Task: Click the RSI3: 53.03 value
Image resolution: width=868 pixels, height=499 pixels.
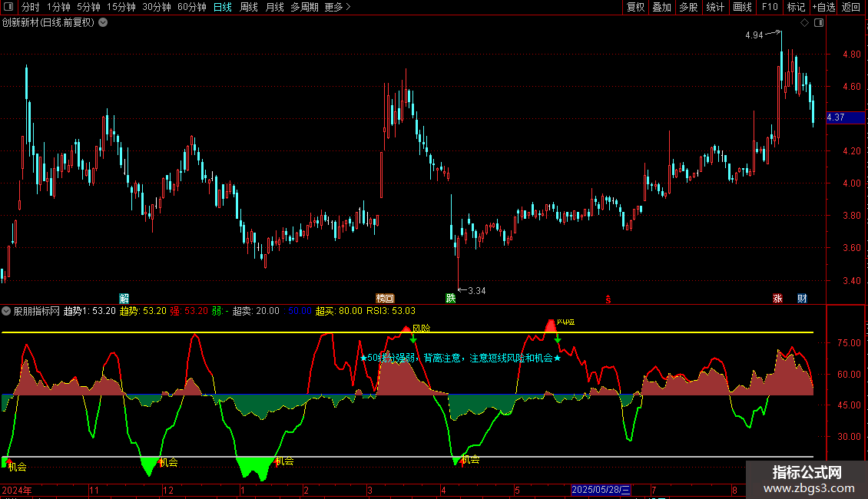Action: pos(391,311)
